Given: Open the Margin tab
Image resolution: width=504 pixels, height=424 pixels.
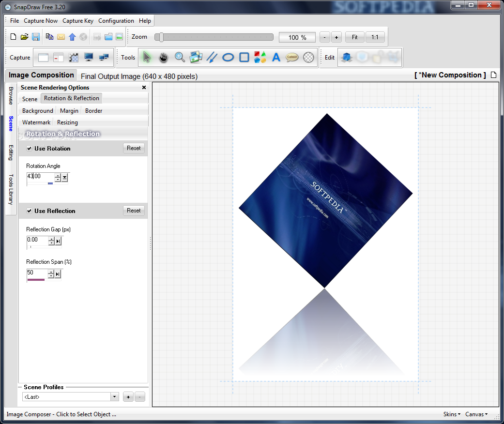Looking at the screenshot, I should [x=69, y=110].
